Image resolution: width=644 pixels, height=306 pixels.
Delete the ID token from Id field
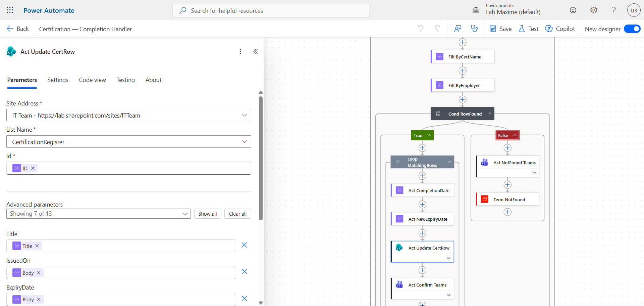point(33,168)
